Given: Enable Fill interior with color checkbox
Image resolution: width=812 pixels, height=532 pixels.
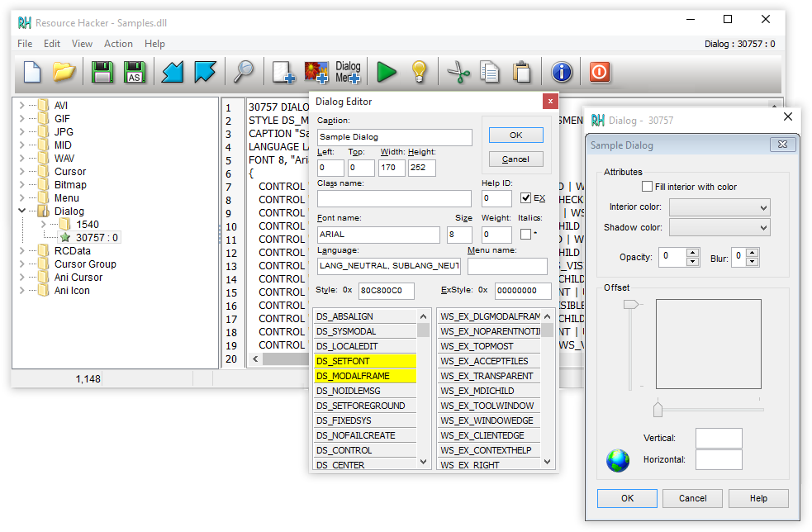Looking at the screenshot, I should point(647,187).
